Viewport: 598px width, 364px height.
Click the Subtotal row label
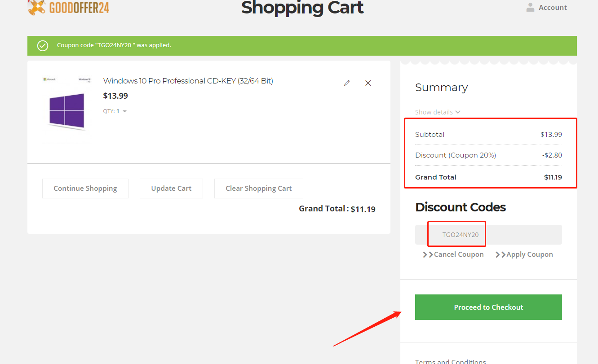[x=430, y=134]
